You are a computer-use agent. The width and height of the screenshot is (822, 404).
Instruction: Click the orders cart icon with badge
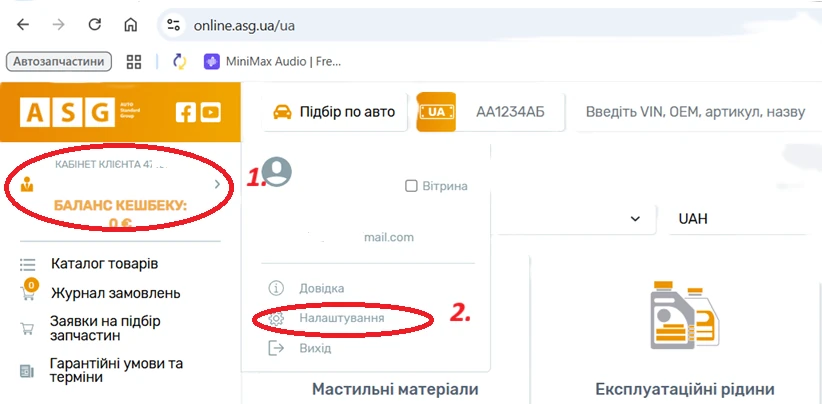pos(28,291)
